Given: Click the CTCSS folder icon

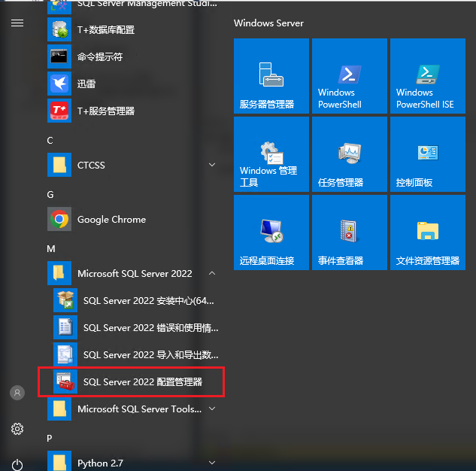Looking at the screenshot, I should [x=59, y=165].
